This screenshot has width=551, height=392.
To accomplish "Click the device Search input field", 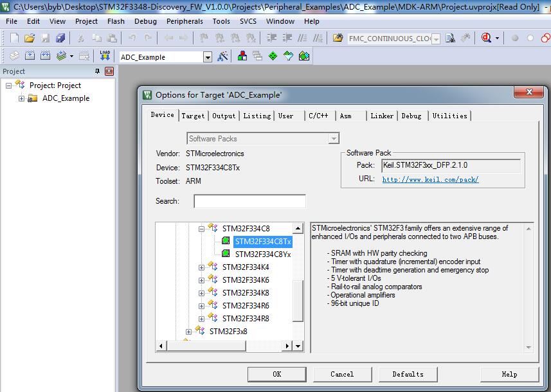I will tap(249, 201).
